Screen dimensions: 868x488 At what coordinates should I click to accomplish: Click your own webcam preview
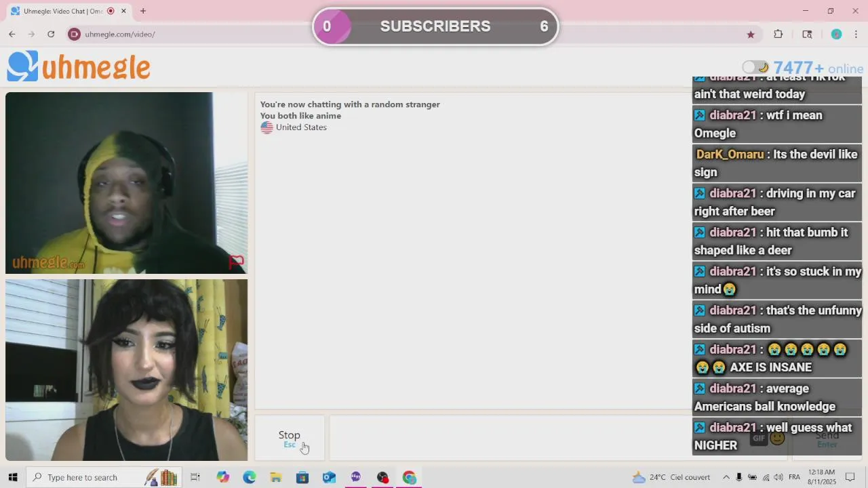click(x=126, y=370)
